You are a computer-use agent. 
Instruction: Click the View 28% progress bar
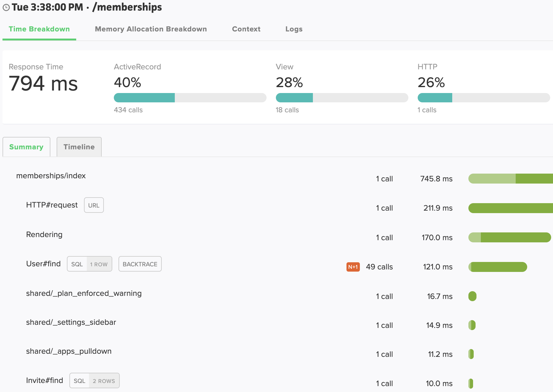point(342,98)
